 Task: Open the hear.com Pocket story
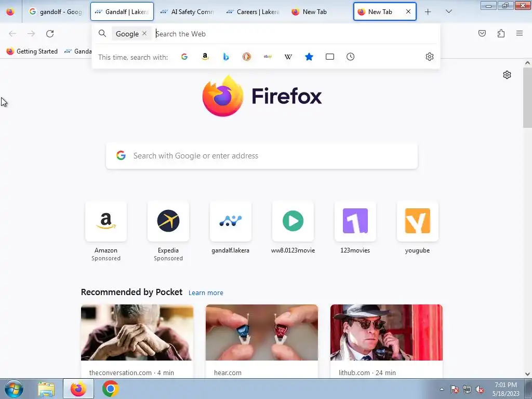262,341
